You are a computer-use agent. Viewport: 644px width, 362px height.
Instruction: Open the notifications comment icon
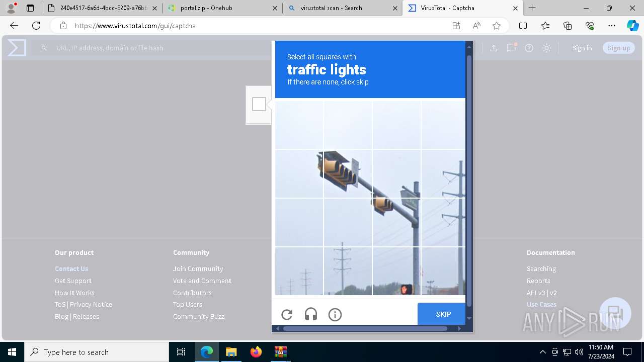point(512,48)
